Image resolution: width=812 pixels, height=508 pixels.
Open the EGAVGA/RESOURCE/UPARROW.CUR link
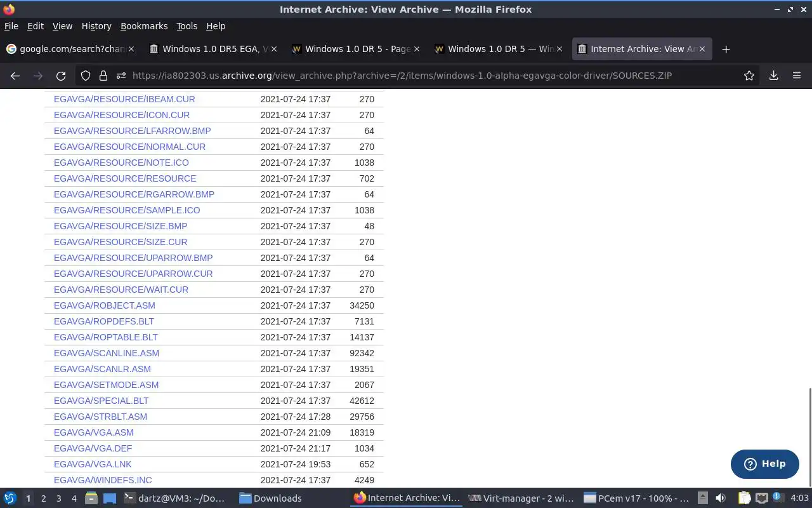[x=133, y=274]
